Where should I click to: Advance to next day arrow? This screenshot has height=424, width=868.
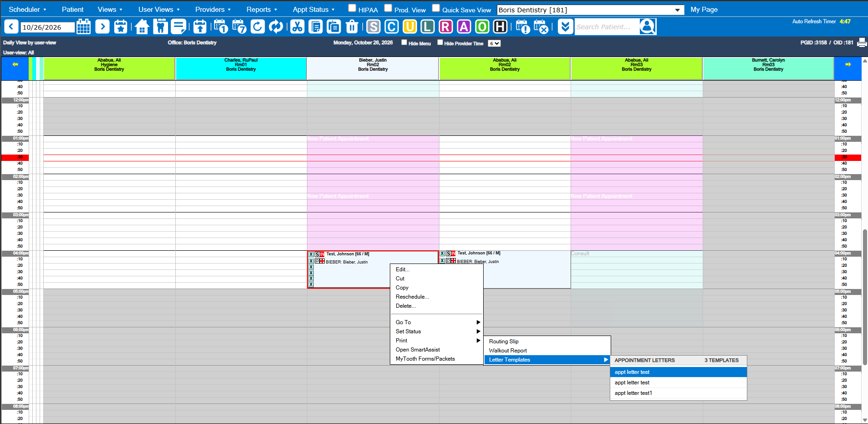[102, 27]
